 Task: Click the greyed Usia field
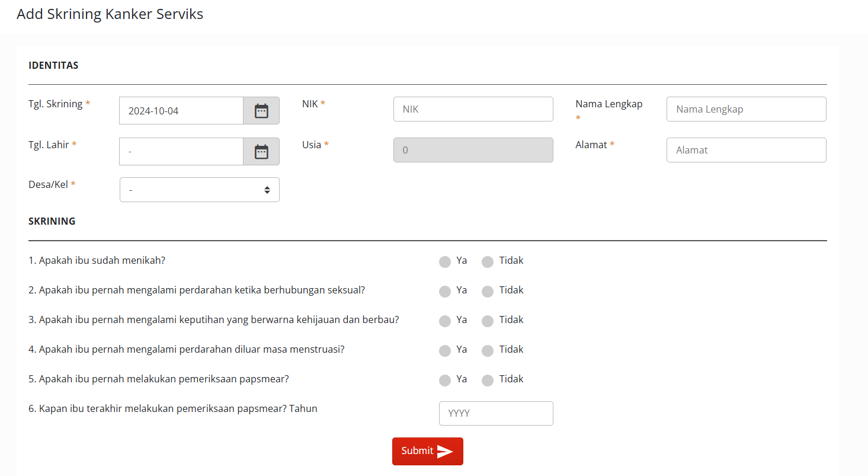473,150
